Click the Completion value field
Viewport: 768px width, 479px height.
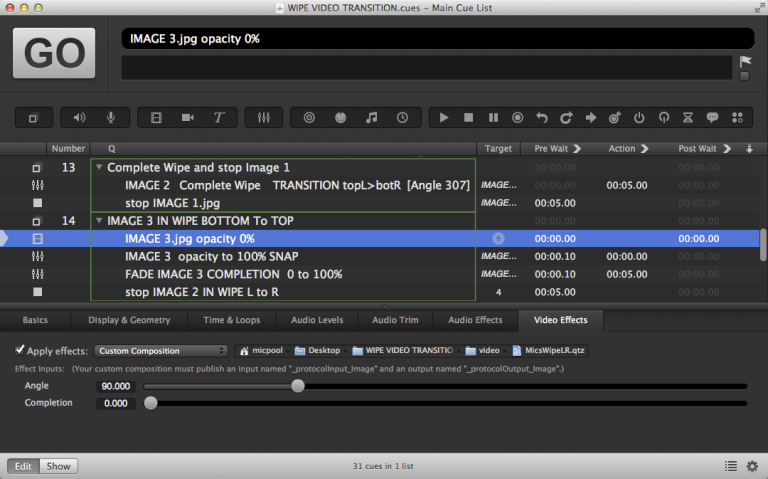point(116,403)
